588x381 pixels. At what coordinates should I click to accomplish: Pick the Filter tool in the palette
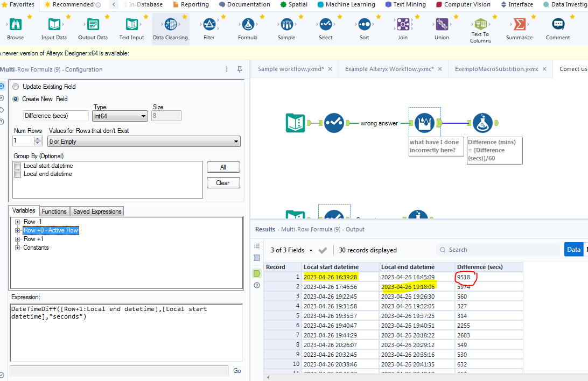209,25
